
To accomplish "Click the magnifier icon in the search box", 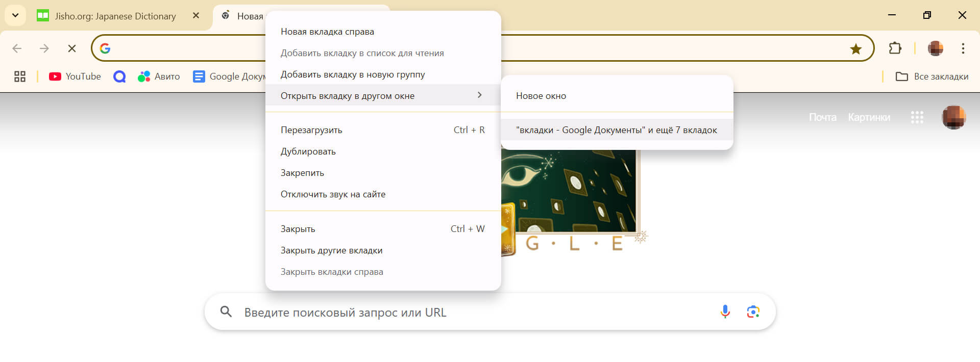I will [x=226, y=312].
